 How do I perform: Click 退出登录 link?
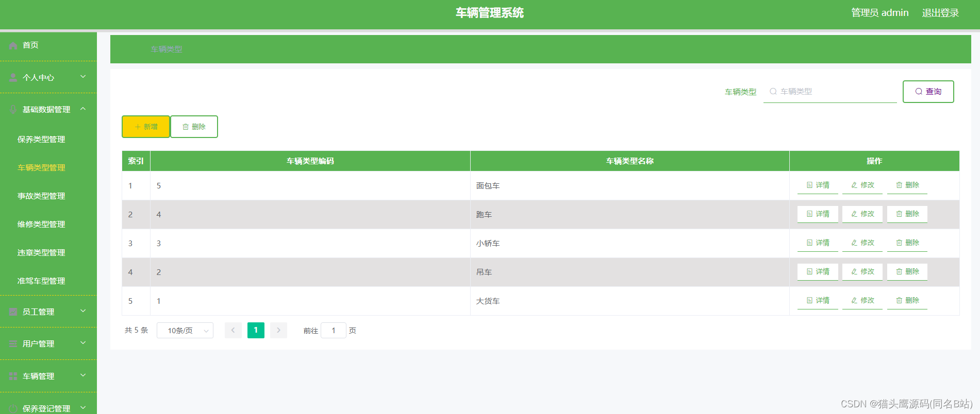(x=940, y=13)
